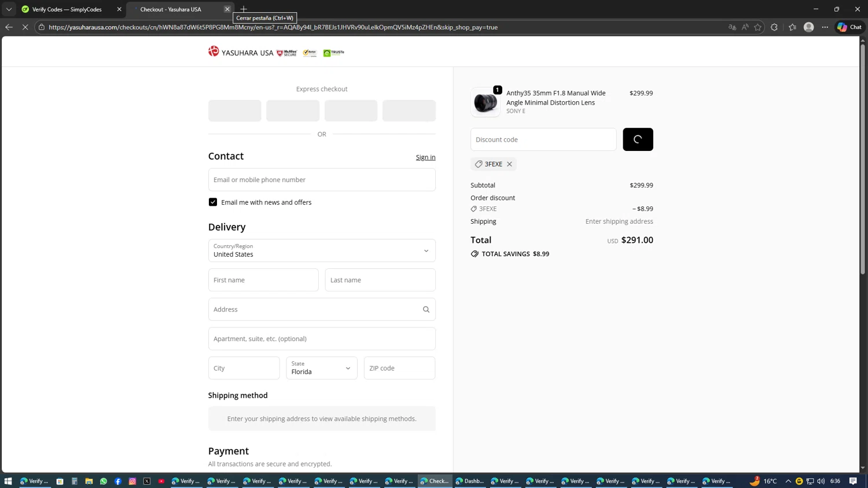Open X app from taskbar

tap(146, 481)
